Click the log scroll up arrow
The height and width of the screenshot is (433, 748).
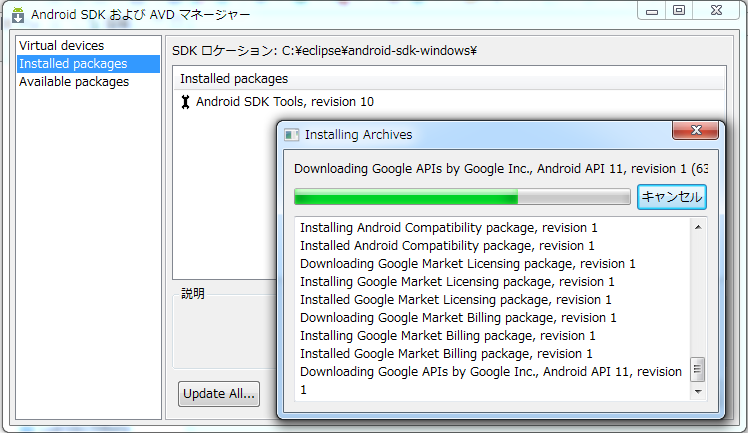(x=698, y=227)
